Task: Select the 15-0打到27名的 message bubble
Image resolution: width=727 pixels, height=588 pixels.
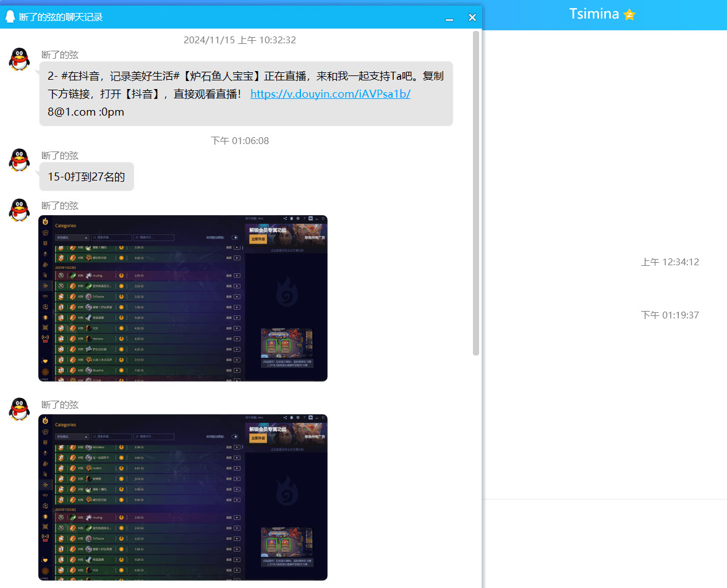Action: 87,177
